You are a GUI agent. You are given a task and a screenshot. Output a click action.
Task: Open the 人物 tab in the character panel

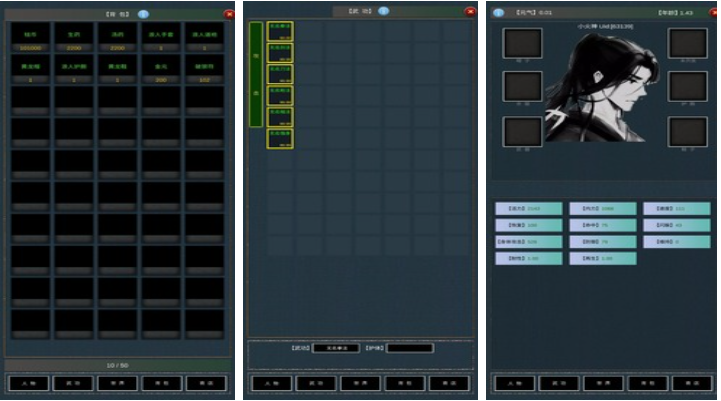click(515, 383)
